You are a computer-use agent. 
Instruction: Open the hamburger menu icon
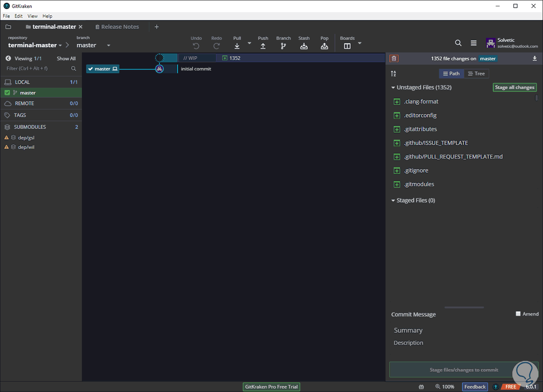pos(473,43)
